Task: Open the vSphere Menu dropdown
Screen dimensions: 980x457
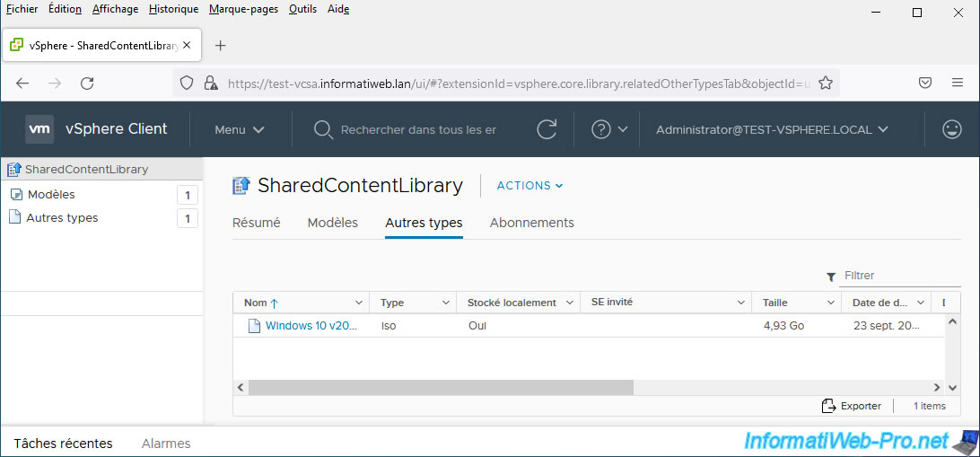Action: (x=239, y=129)
